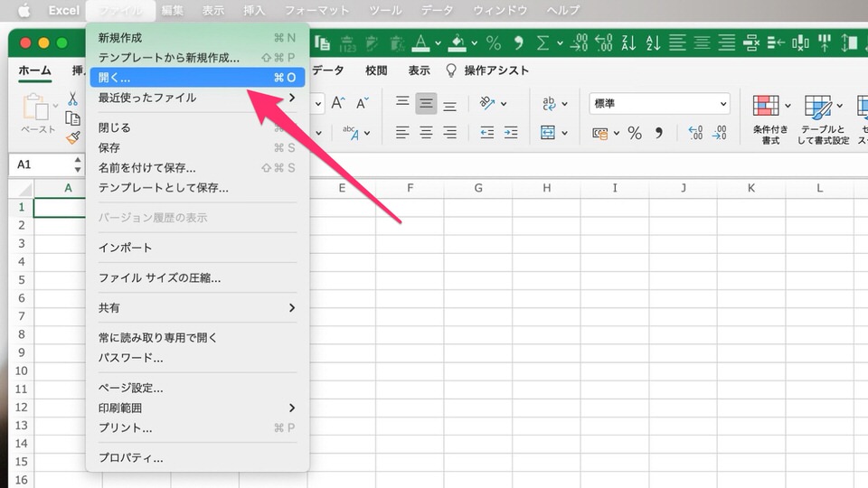Viewport: 868px width, 488px height.
Task: Click ribbon increase decimal icon beside comma
Action: pos(695,133)
